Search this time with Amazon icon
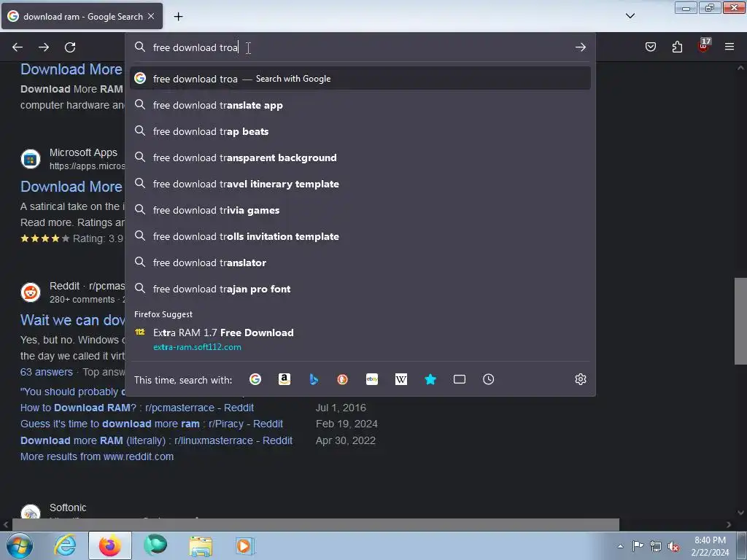Image resolution: width=747 pixels, height=560 pixels. (285, 379)
